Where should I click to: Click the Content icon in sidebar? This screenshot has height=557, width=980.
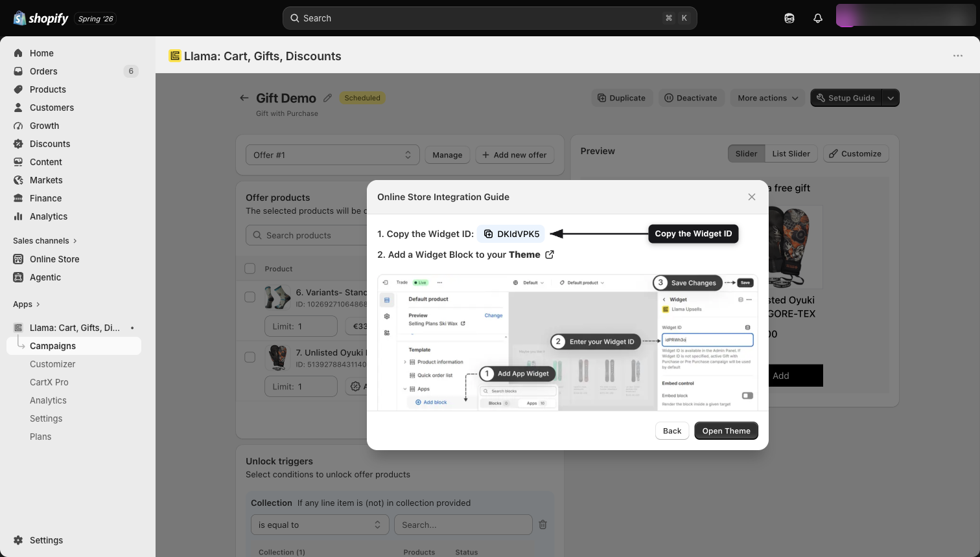tap(18, 162)
